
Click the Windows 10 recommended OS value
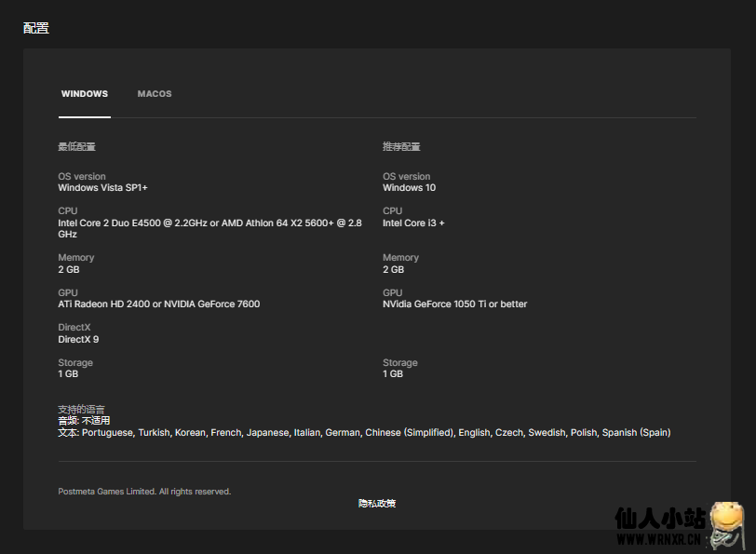coord(409,188)
